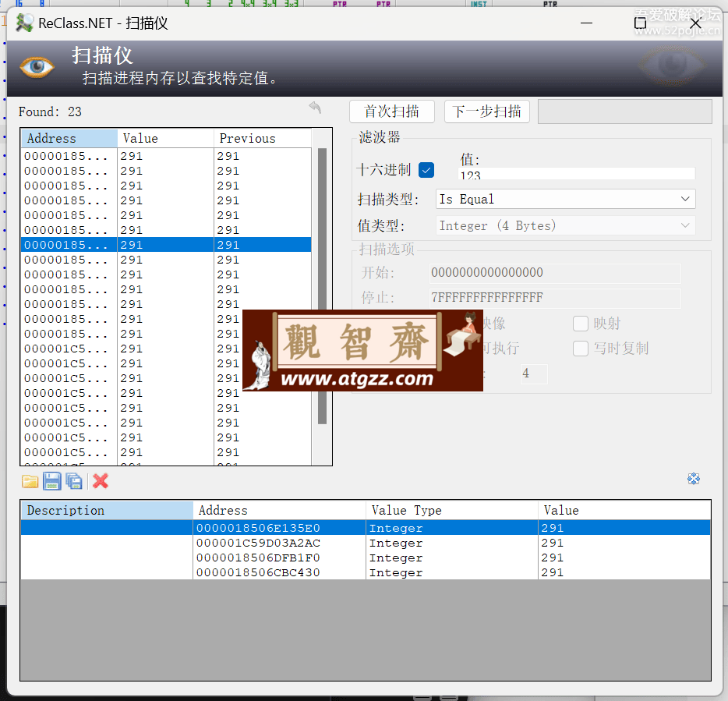Click the blue crosshair icon at right

(x=694, y=479)
